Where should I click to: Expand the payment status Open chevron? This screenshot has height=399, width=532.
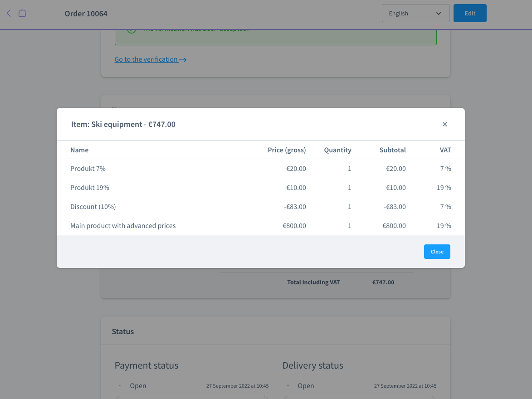coord(120,386)
